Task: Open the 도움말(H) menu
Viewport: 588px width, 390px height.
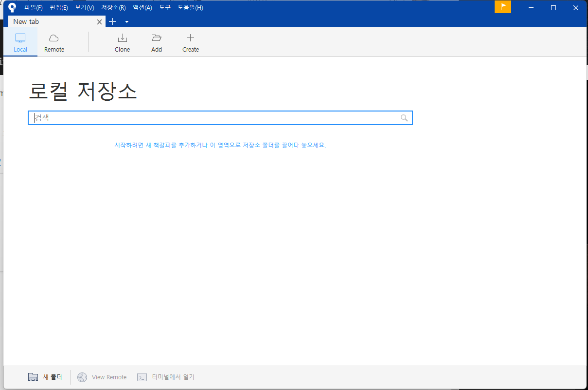Action: (190, 7)
